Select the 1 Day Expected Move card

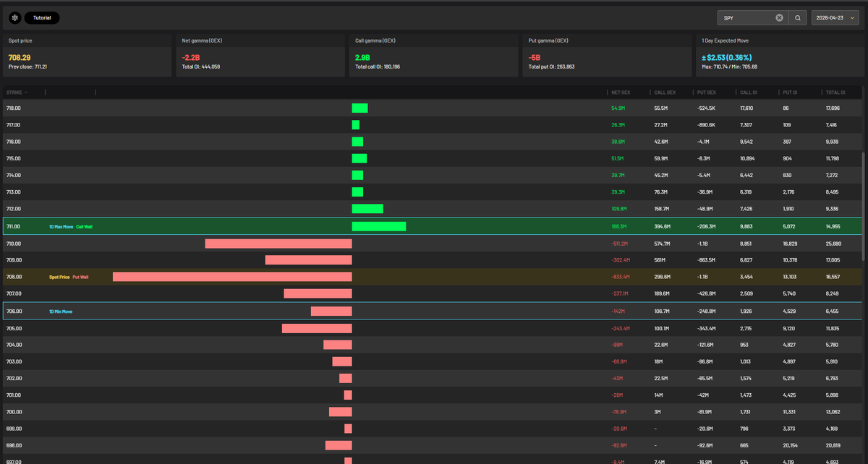pos(780,56)
